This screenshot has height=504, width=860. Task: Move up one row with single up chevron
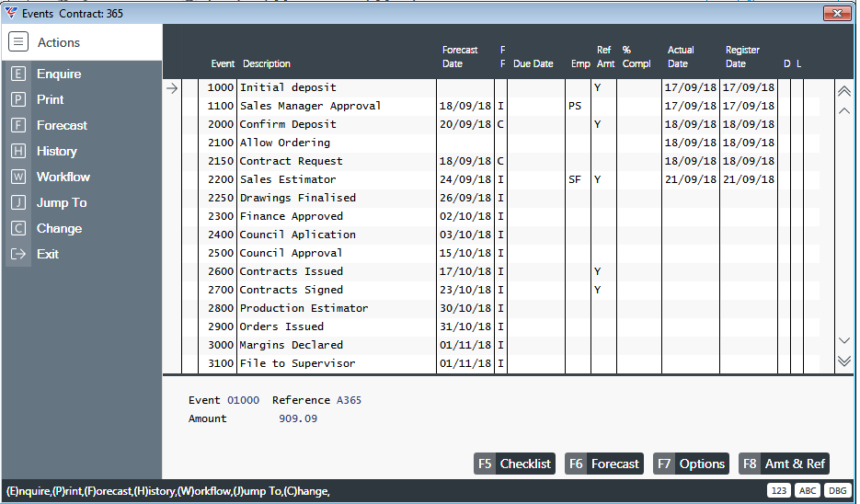[844, 110]
